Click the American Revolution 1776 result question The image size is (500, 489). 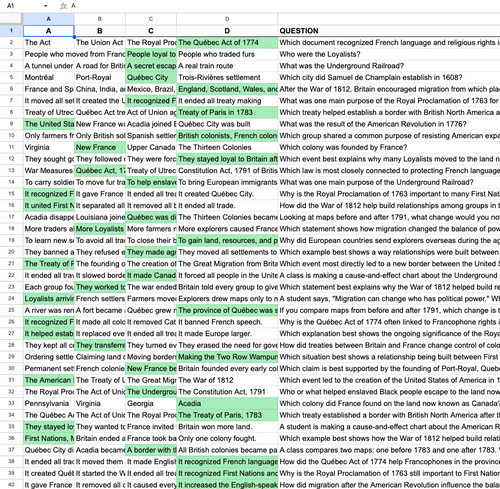tap(389, 124)
